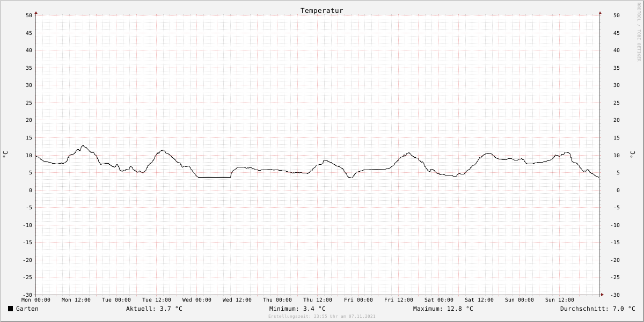
Task: Click the 'Erstellungszeit' timestamp footer text
Action: point(322,317)
